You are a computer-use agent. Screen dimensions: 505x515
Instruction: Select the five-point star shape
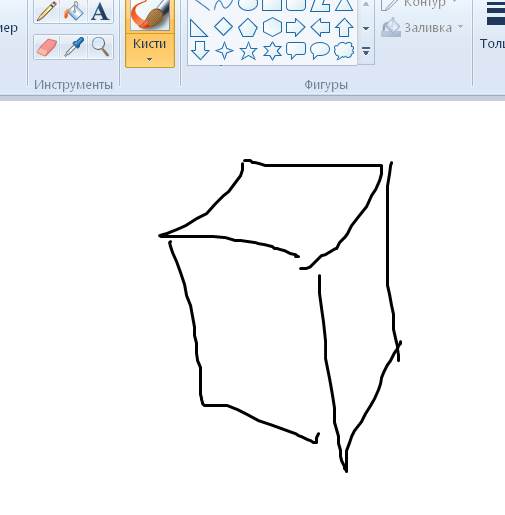pos(248,51)
